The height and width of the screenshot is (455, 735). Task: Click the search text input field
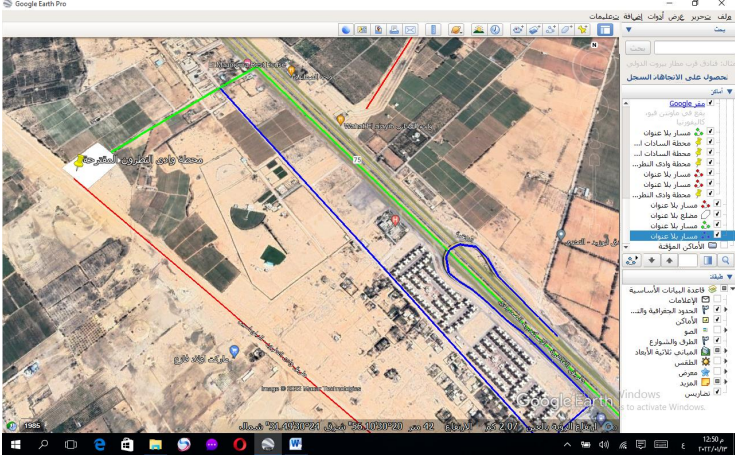click(x=694, y=48)
